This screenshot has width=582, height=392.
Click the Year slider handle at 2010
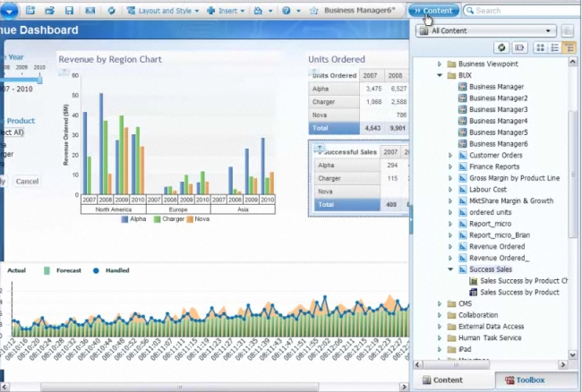point(39,79)
